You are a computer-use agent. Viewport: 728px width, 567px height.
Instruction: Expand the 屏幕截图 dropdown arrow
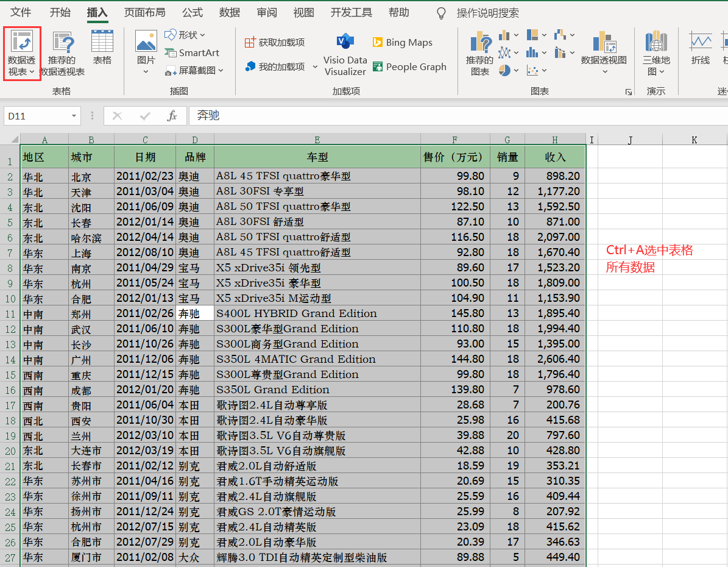point(221,71)
